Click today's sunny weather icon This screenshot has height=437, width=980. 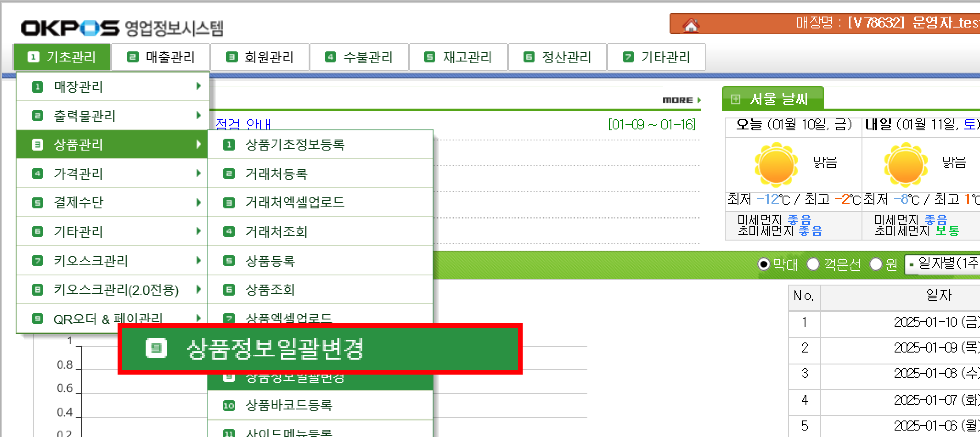pos(776,166)
